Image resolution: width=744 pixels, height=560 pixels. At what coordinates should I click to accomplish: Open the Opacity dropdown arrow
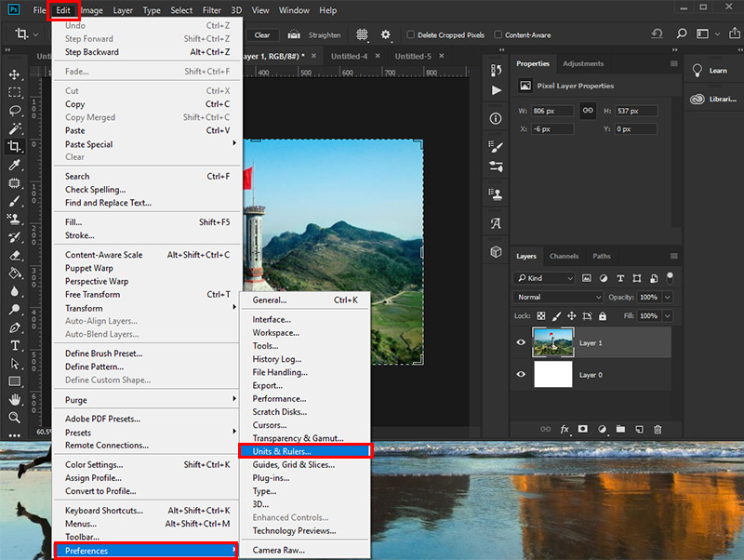coord(668,297)
